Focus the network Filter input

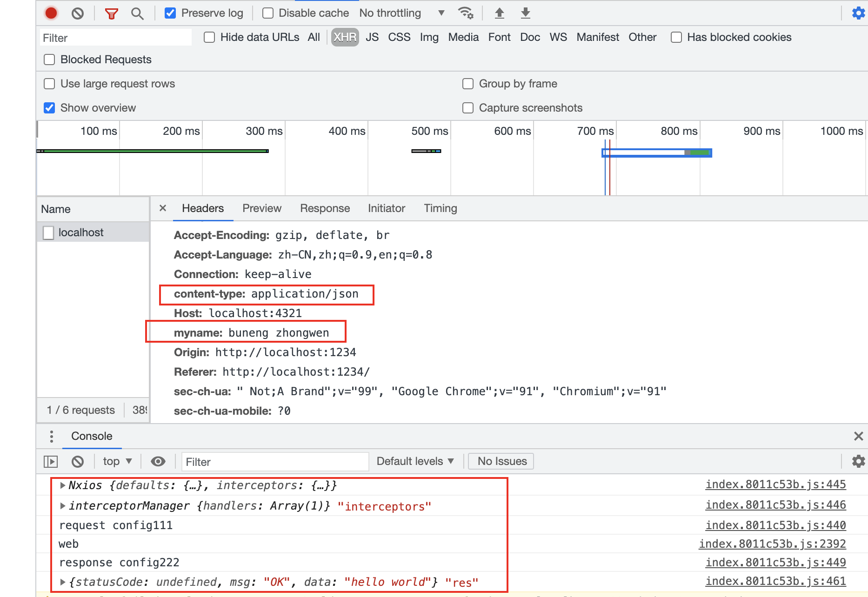(x=115, y=38)
